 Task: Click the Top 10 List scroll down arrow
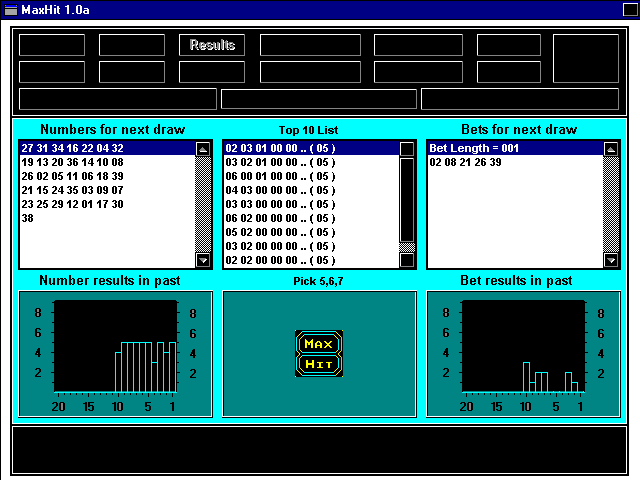(407, 260)
